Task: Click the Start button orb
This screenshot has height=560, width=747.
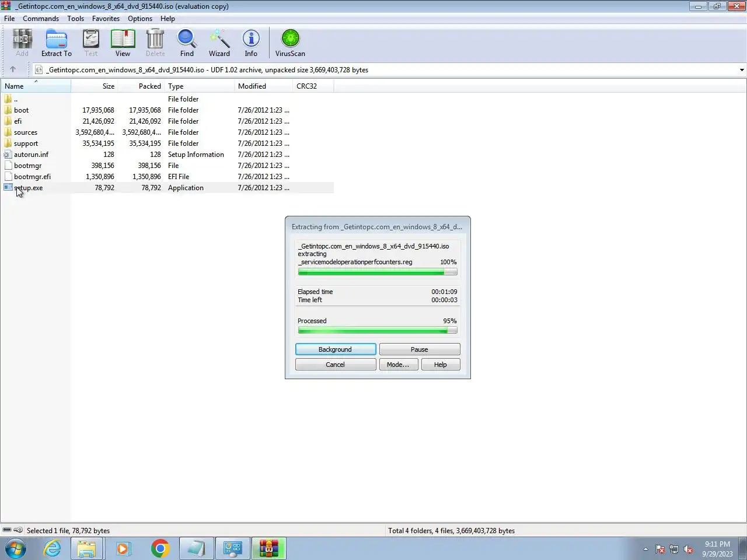Action: [x=16, y=548]
